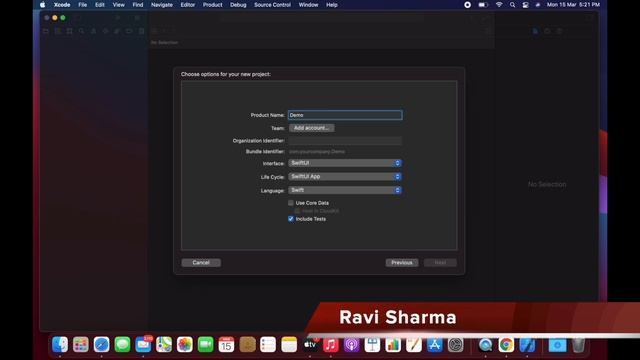Click screen recording indicator in menu bar
The width and height of the screenshot is (640, 360).
[467, 5]
